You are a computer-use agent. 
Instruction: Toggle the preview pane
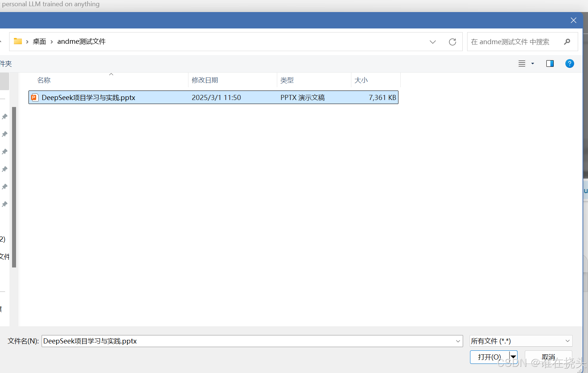click(550, 64)
